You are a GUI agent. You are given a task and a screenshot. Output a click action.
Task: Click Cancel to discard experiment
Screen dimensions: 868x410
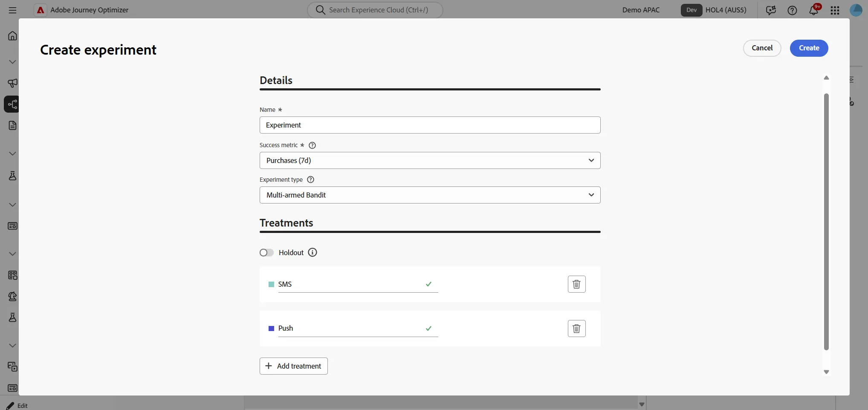[x=762, y=48]
